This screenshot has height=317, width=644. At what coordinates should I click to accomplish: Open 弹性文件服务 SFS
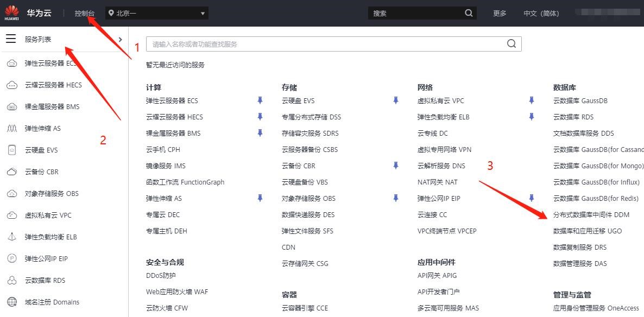[x=307, y=231]
